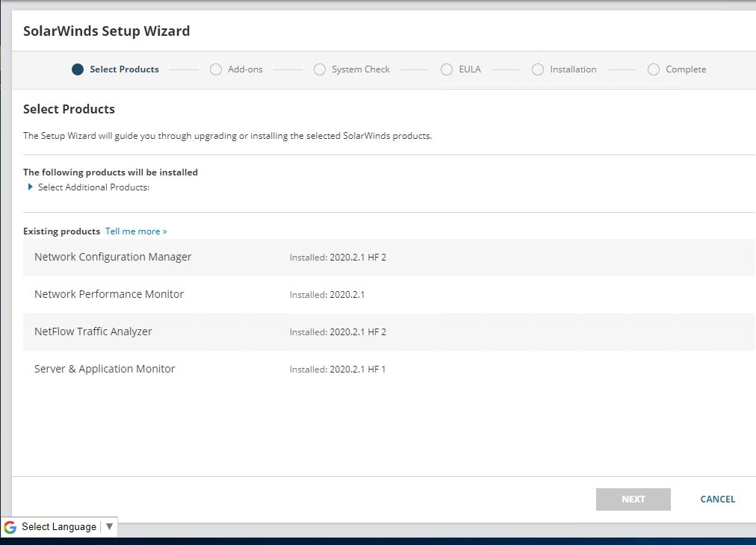Click the SolarWinds Setup Wizard title

(107, 31)
